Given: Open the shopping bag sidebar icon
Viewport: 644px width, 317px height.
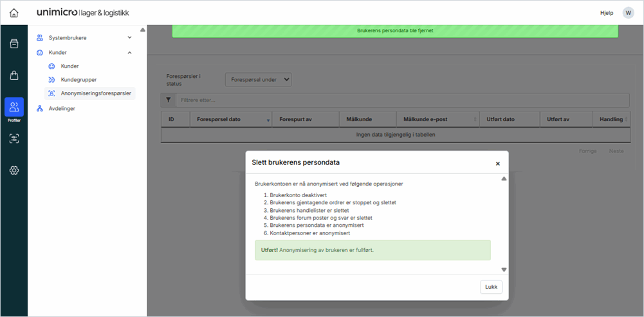Looking at the screenshot, I should tap(14, 75).
